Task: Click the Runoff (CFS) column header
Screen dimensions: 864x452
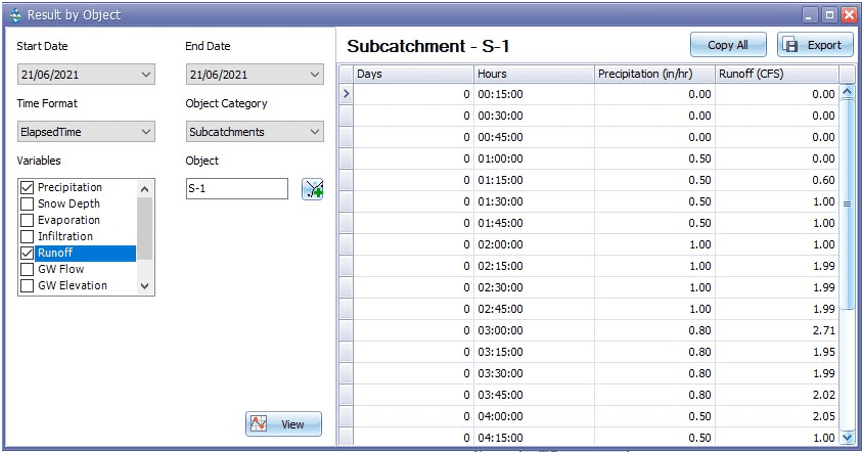Action: [x=777, y=74]
